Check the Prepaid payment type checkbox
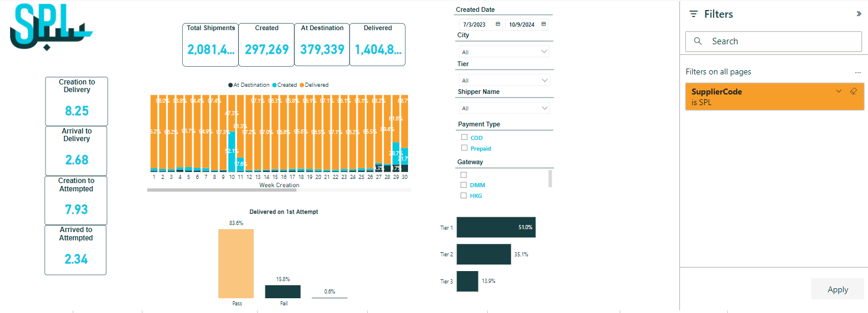The height and width of the screenshot is (313, 868). point(464,148)
